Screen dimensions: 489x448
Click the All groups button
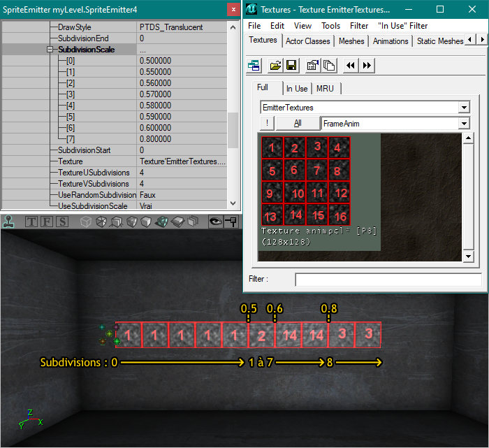pos(298,123)
